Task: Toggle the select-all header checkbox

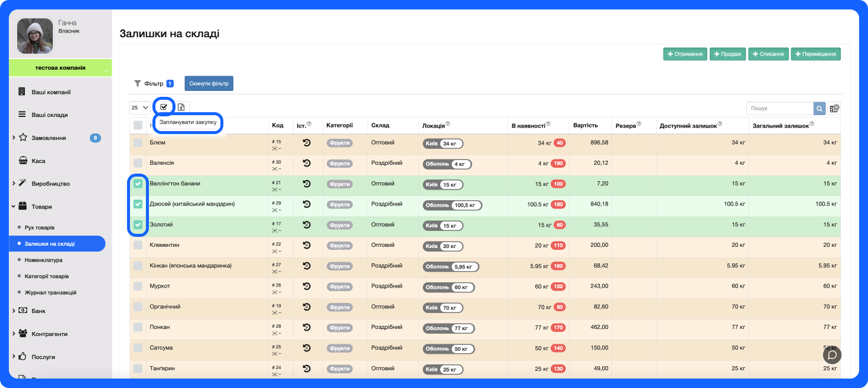Action: 138,125
